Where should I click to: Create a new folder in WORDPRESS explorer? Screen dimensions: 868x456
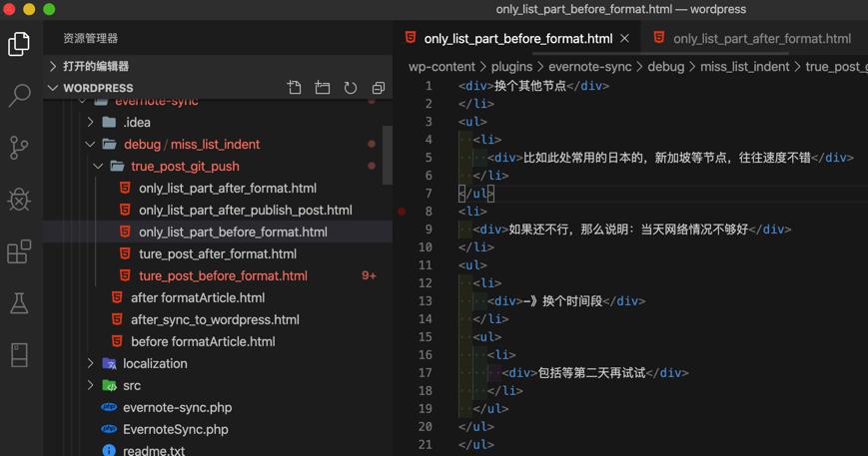[323, 88]
